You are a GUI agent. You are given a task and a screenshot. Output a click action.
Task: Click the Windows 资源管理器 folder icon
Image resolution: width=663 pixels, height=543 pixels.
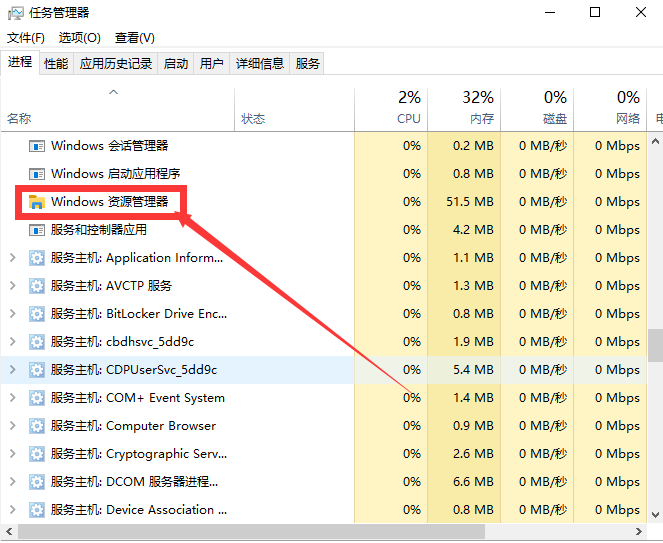pyautogui.click(x=37, y=202)
